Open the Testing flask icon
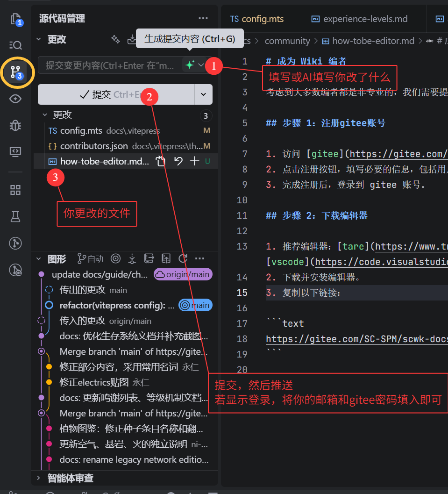This screenshot has width=448, height=494. tap(15, 216)
